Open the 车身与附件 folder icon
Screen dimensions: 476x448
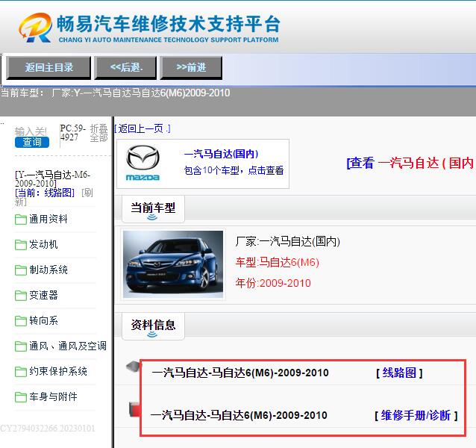21,396
